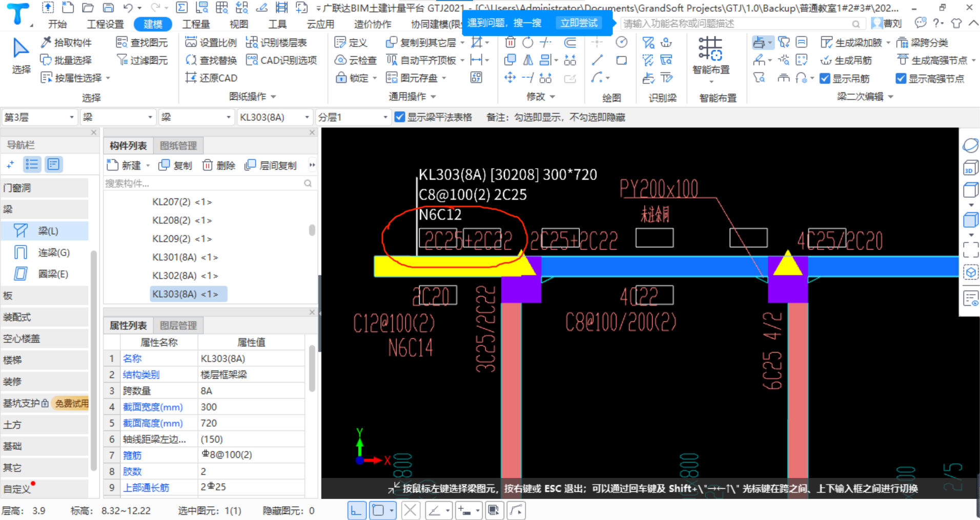The width and height of the screenshot is (980, 520).
Task: Click 还原CAD restore tool
Action: [211, 78]
